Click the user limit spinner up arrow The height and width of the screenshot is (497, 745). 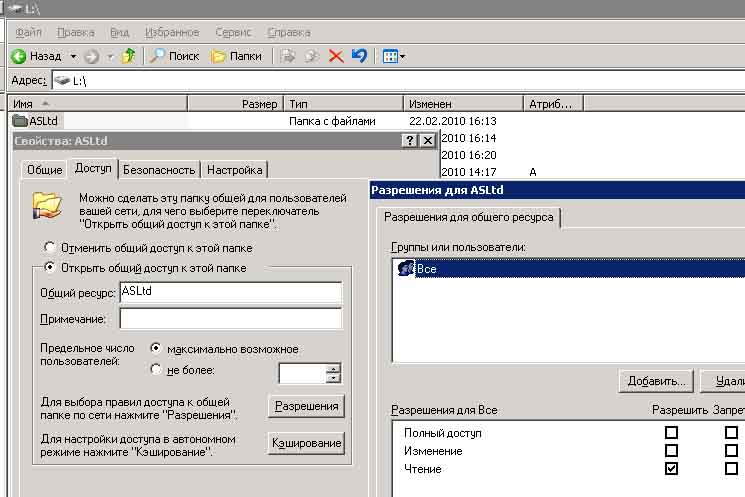coord(333,368)
